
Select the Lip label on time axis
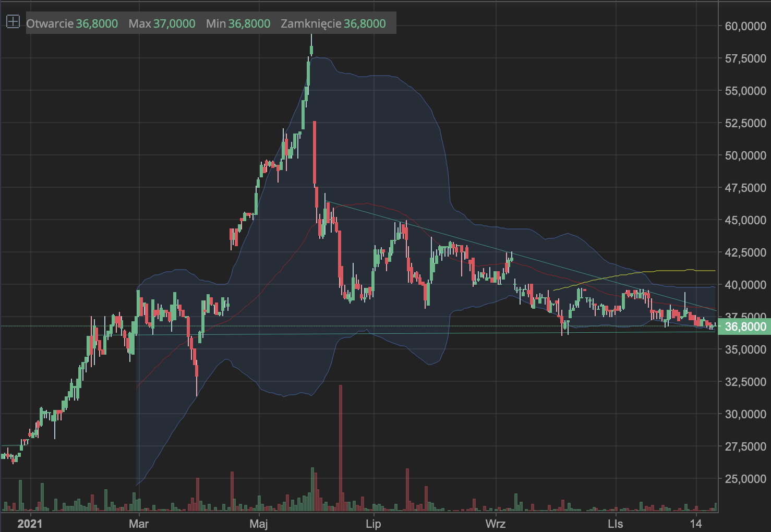(x=374, y=523)
